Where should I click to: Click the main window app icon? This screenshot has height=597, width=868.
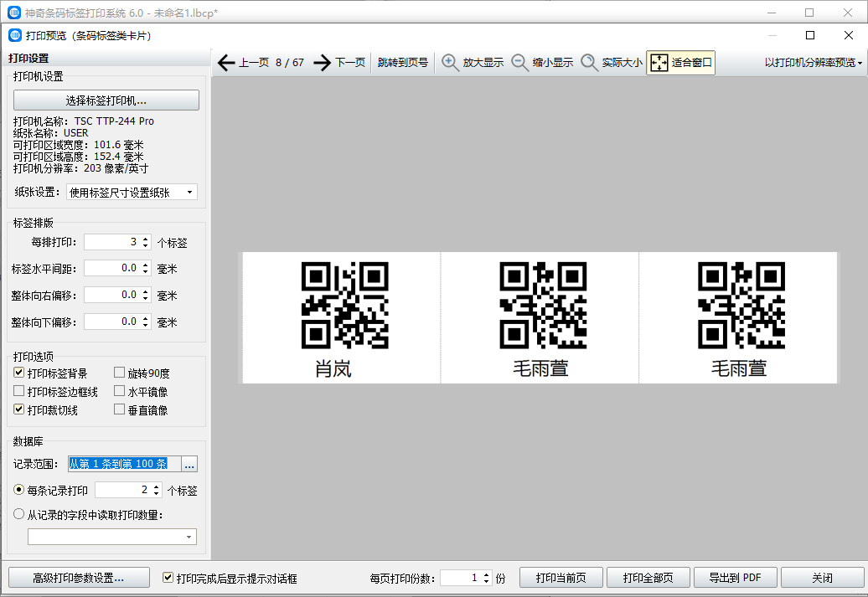(14, 13)
